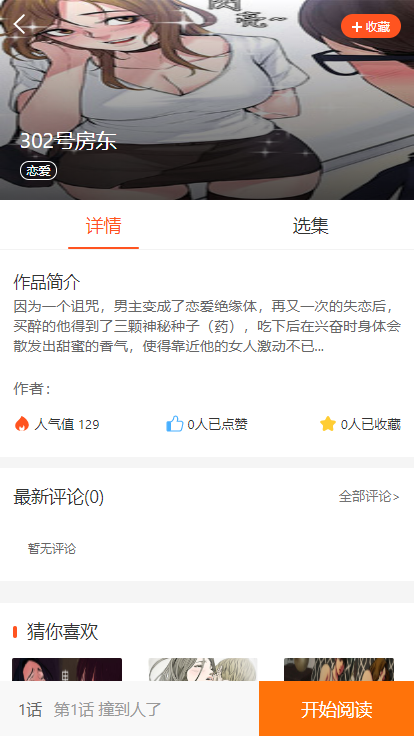Expand the truncated 作品简介 description text
The width and height of the screenshot is (414, 736).
coord(207,327)
